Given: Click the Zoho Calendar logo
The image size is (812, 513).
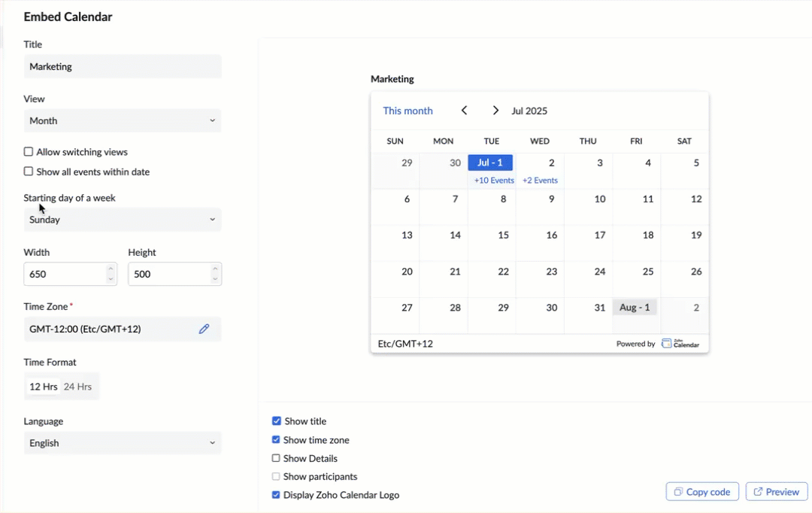Looking at the screenshot, I should pyautogui.click(x=680, y=344).
